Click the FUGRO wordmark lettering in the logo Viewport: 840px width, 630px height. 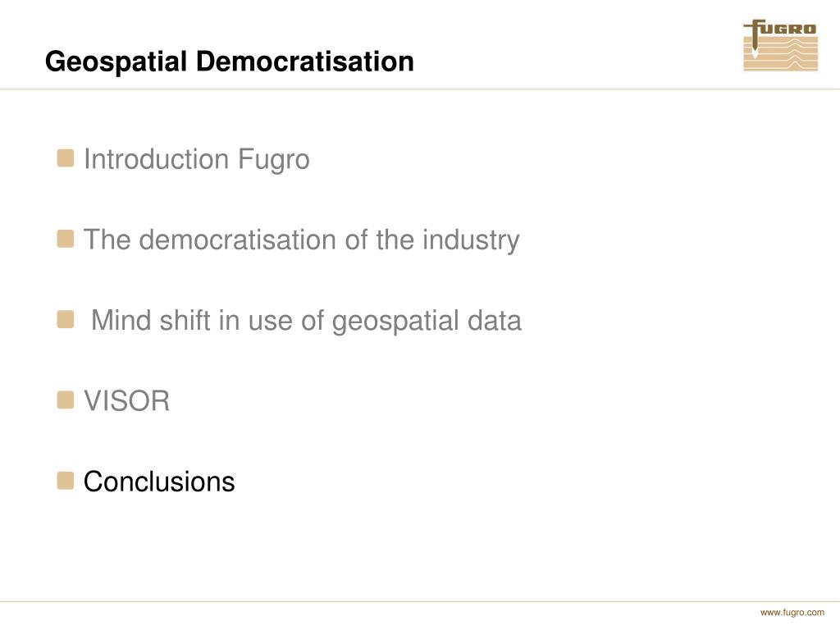(787, 29)
